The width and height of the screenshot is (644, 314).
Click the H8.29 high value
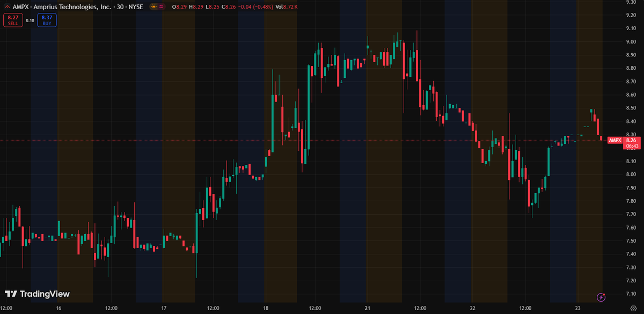click(x=196, y=6)
